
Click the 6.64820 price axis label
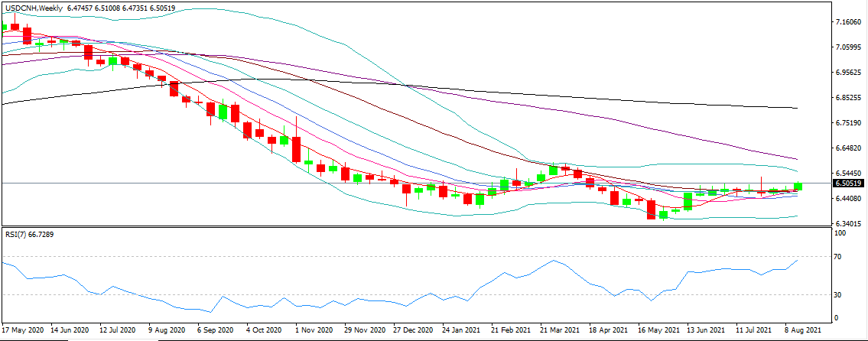pyautogui.click(x=850, y=148)
